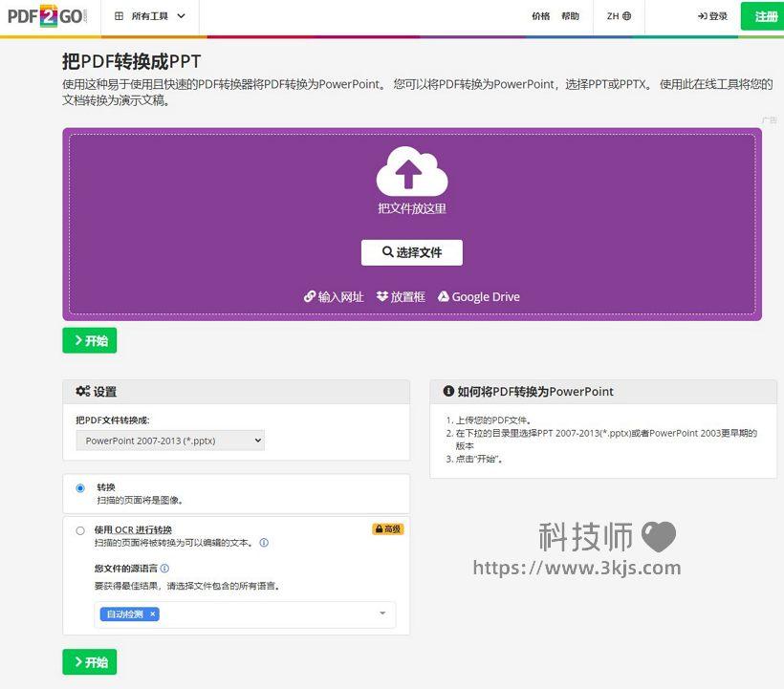
Task: Click the 扫描的页面将是图像 description
Action: 140,500
